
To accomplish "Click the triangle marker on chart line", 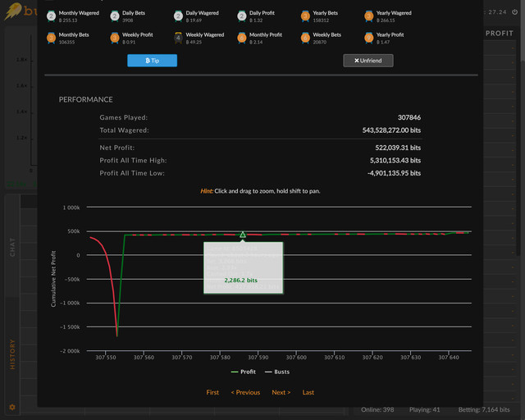I will pos(243,235).
